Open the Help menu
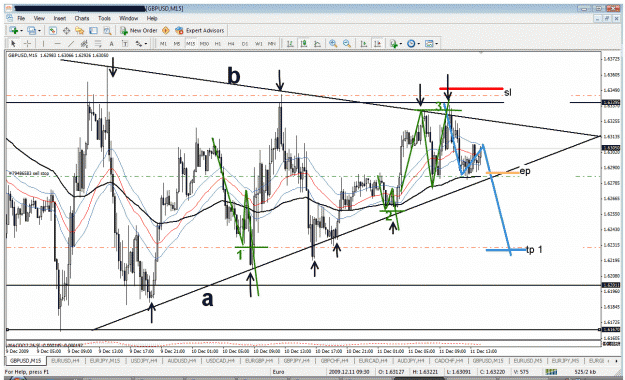This screenshot has width=625, height=380. (x=152, y=18)
